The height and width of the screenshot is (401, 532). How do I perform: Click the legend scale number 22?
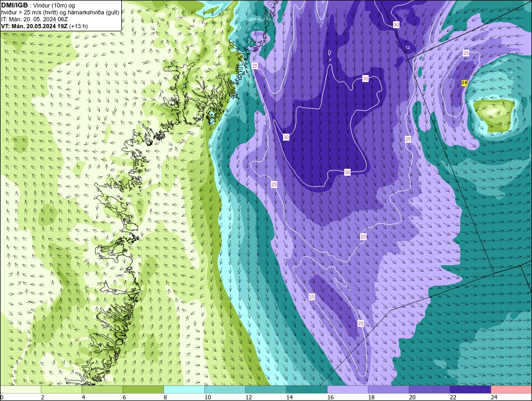click(453, 397)
